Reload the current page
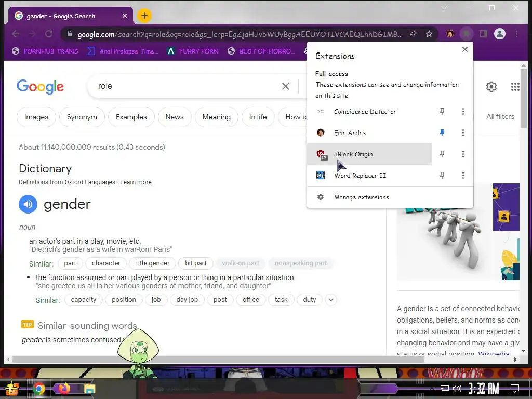 pos(49,34)
